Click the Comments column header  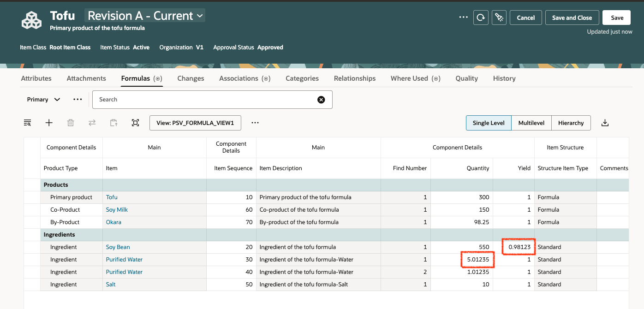(x=613, y=168)
